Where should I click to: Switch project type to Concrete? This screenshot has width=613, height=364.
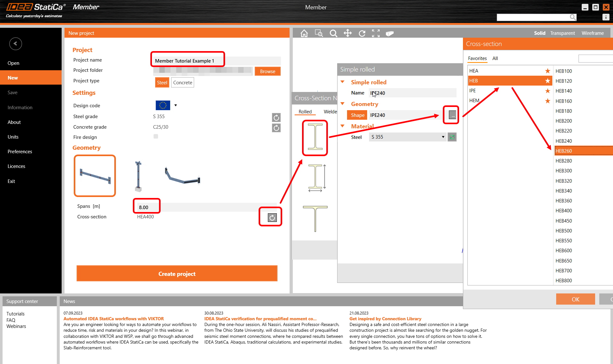[182, 82]
